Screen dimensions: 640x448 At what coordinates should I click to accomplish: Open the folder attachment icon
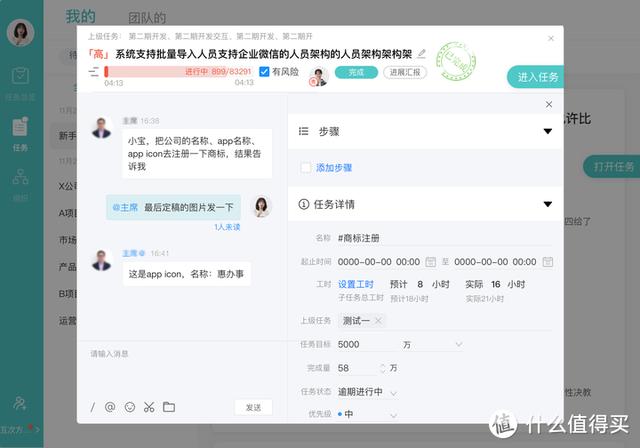pos(169,407)
